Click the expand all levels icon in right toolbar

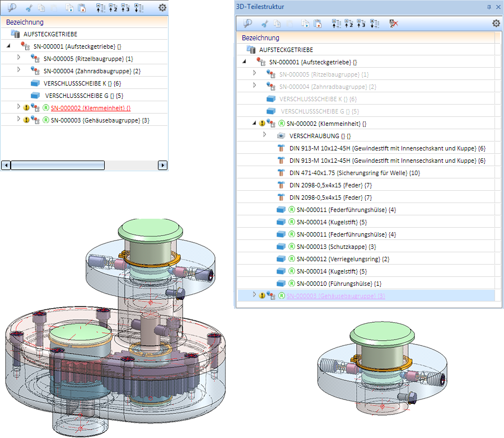pos(374,23)
